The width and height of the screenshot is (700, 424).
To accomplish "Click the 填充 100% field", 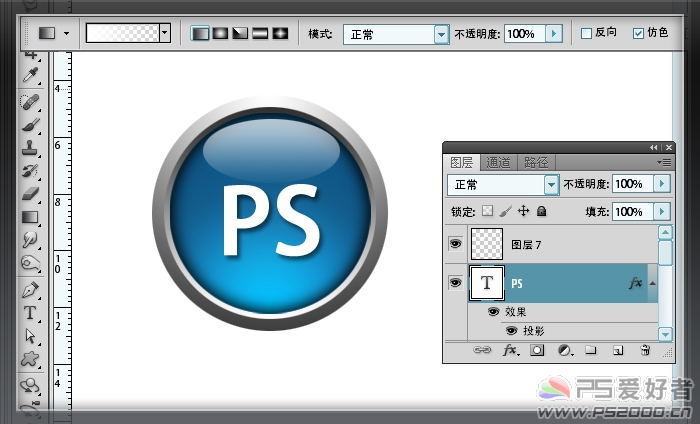I will 633,212.
